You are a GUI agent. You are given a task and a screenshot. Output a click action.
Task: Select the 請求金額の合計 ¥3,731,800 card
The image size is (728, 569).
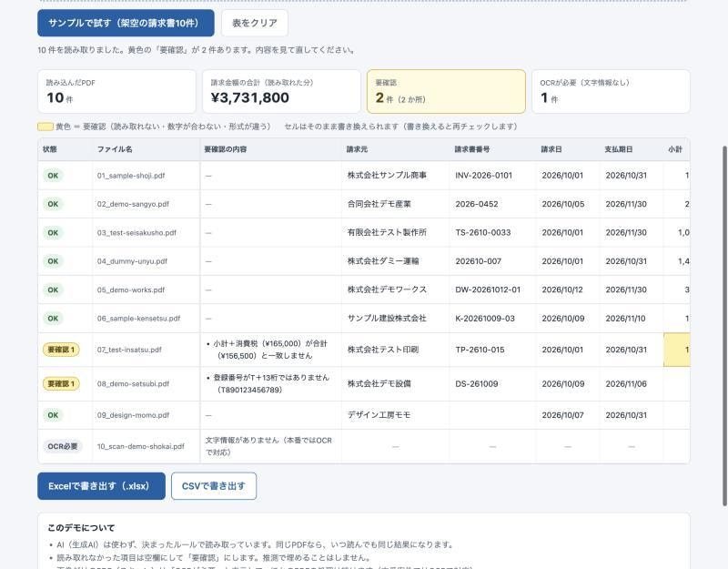(x=281, y=92)
